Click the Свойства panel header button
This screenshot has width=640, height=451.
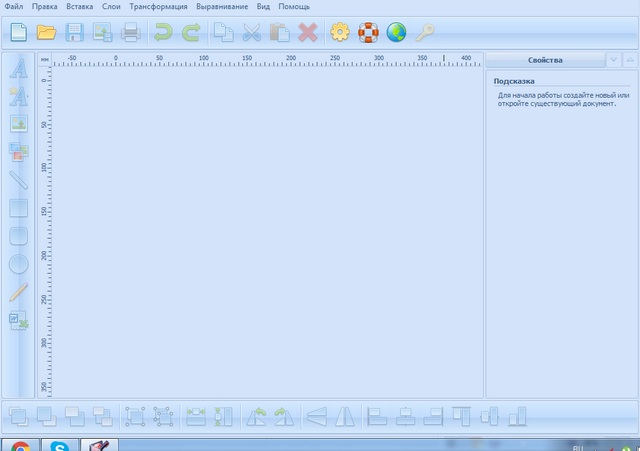546,60
